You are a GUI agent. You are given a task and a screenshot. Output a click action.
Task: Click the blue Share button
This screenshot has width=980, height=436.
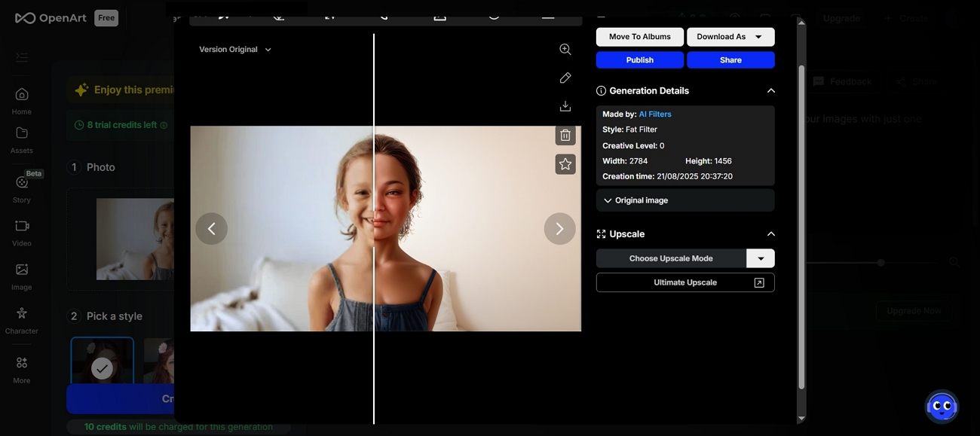[x=730, y=59]
